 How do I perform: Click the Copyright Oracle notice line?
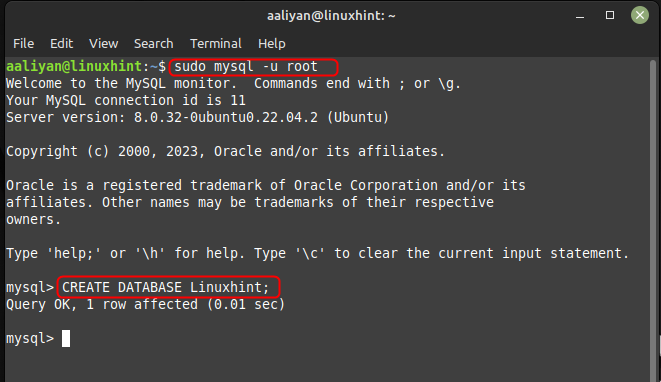pos(225,151)
